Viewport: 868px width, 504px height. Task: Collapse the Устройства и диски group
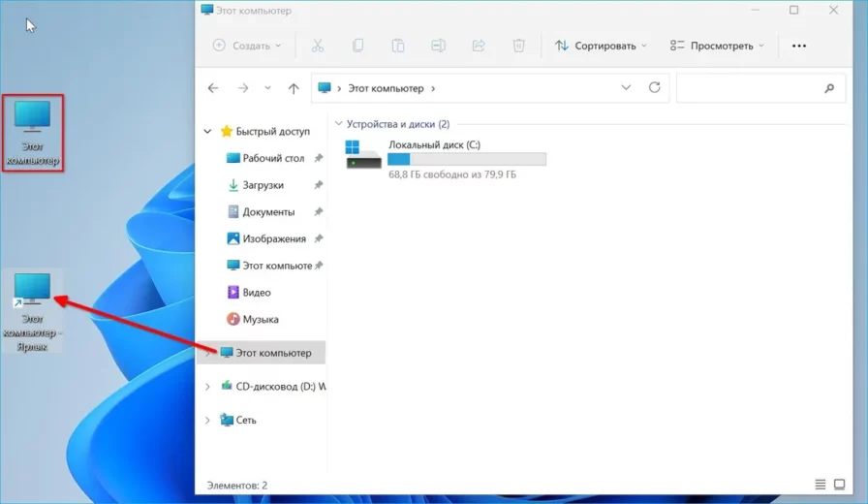point(338,124)
